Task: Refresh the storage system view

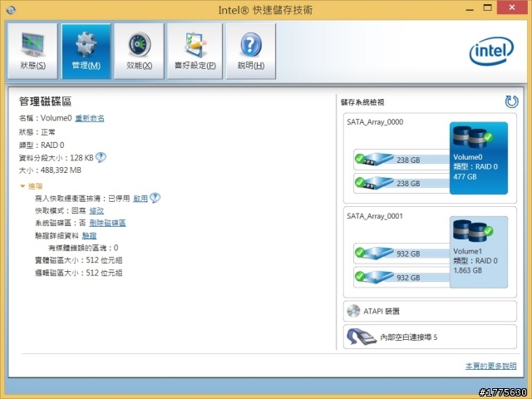Action: [511, 101]
